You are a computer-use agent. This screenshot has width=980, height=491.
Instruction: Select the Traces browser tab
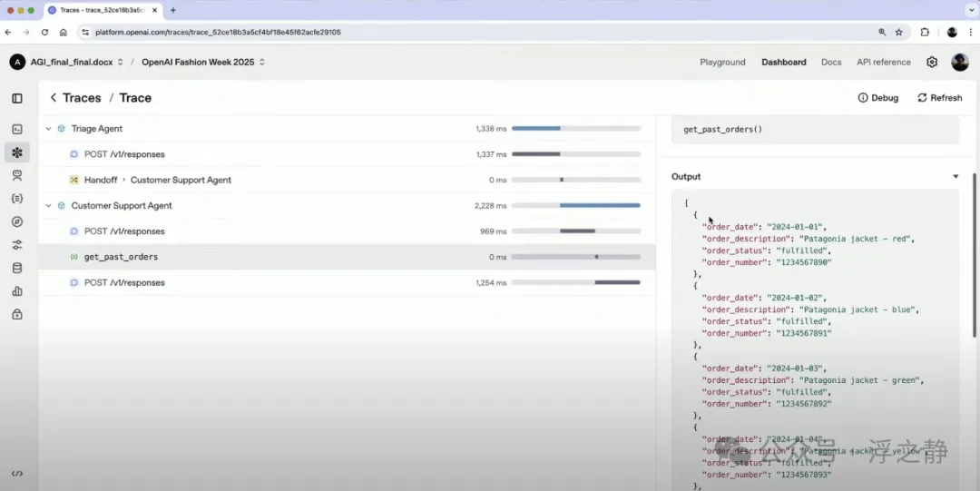(103, 10)
